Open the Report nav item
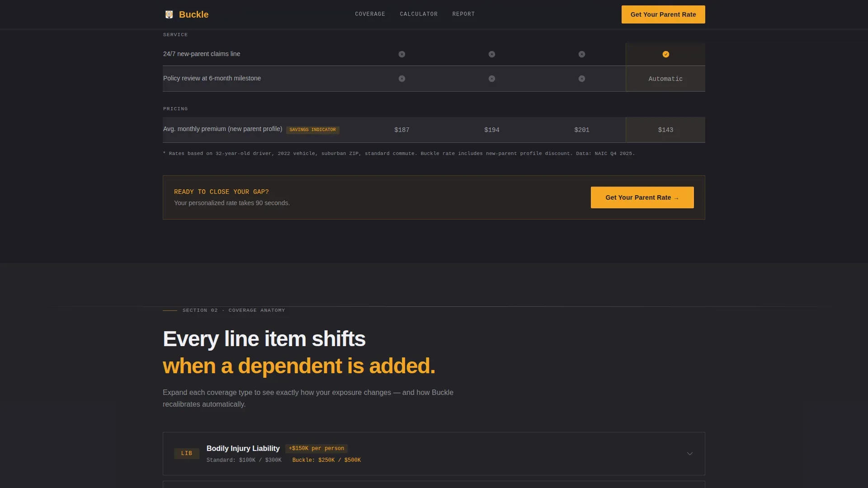 463,14
